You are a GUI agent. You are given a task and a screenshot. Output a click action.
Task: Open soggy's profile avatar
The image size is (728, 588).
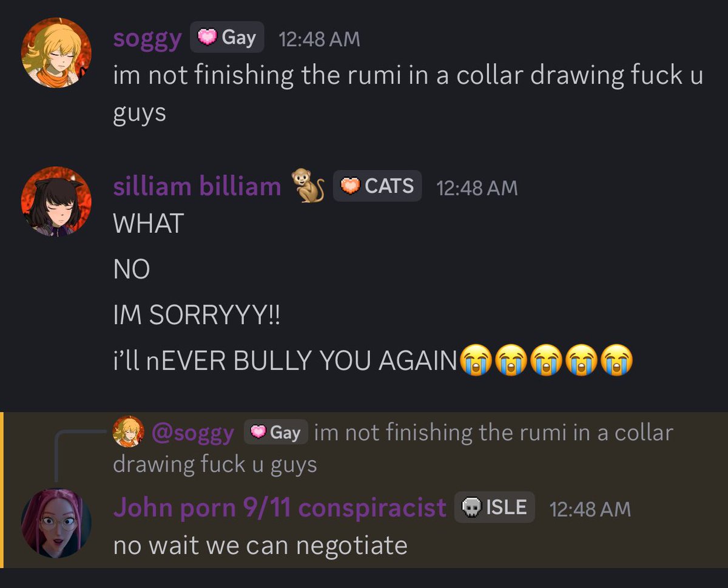tap(56, 53)
